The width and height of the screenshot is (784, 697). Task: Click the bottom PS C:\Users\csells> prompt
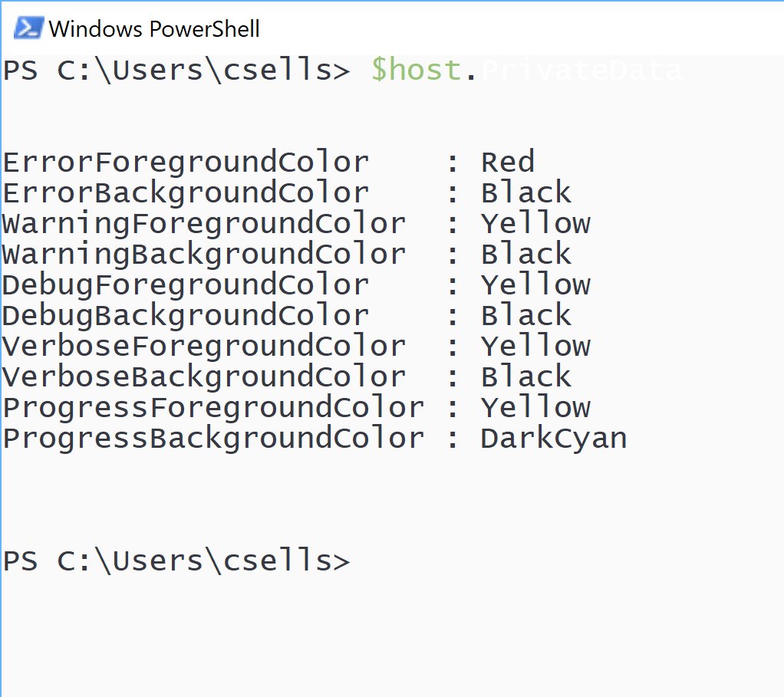click(176, 561)
